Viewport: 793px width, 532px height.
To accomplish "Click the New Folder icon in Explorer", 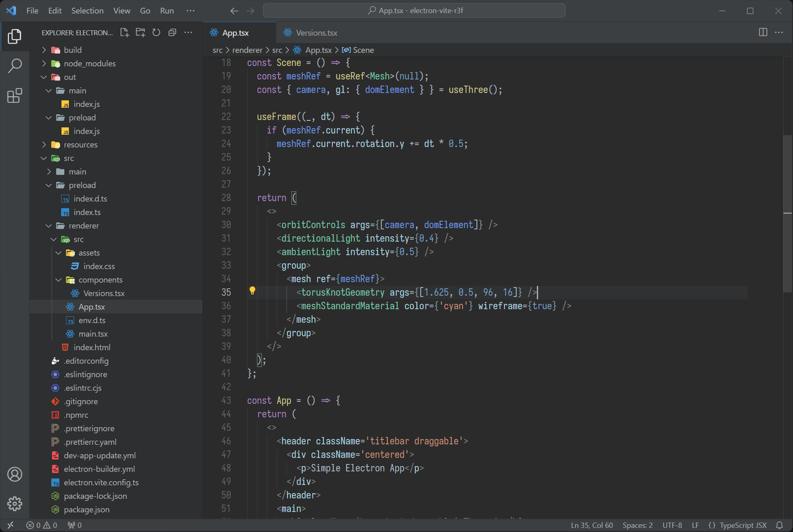I will click(141, 32).
